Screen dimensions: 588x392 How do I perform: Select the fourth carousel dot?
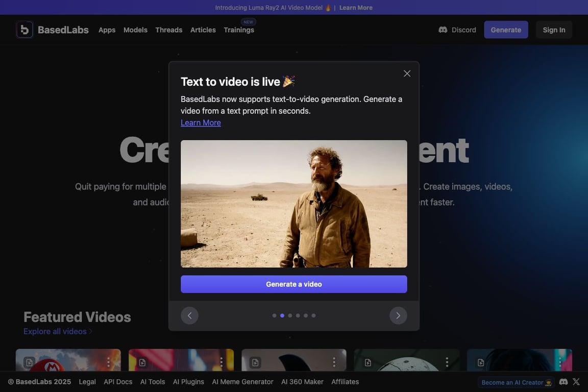click(298, 315)
